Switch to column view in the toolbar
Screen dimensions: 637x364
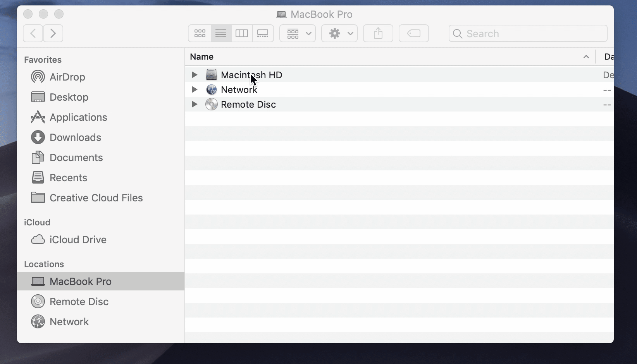[x=242, y=33]
